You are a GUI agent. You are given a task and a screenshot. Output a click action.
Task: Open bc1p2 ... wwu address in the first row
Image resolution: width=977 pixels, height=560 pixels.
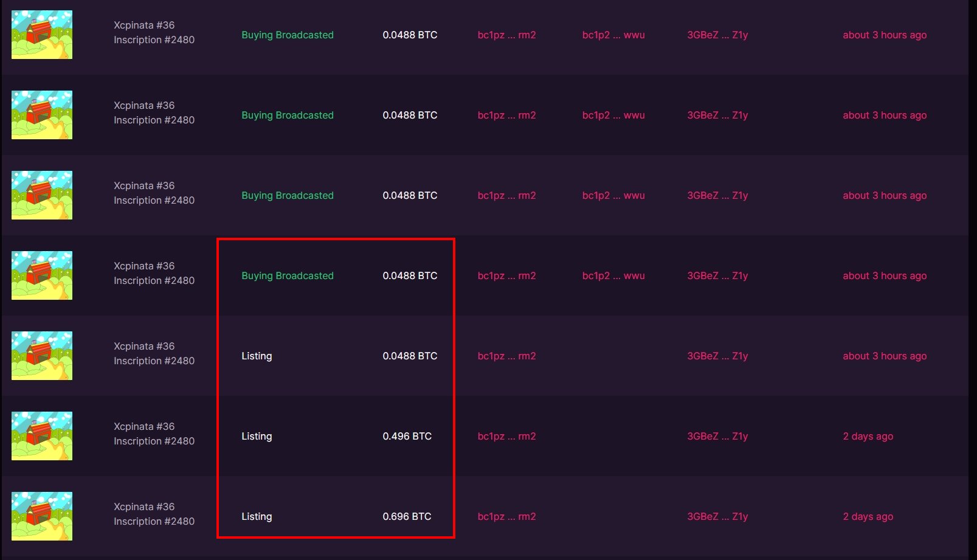click(613, 35)
